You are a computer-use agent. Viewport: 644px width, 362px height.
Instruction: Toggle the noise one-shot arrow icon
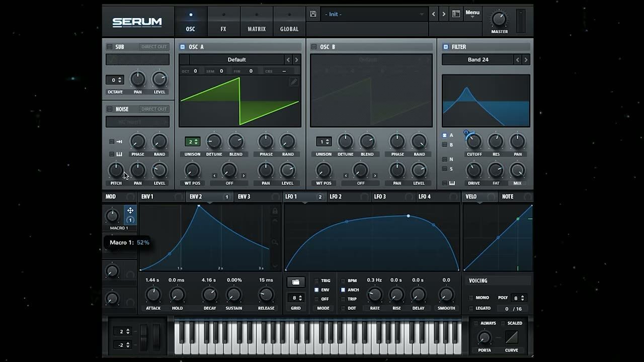[x=119, y=142]
